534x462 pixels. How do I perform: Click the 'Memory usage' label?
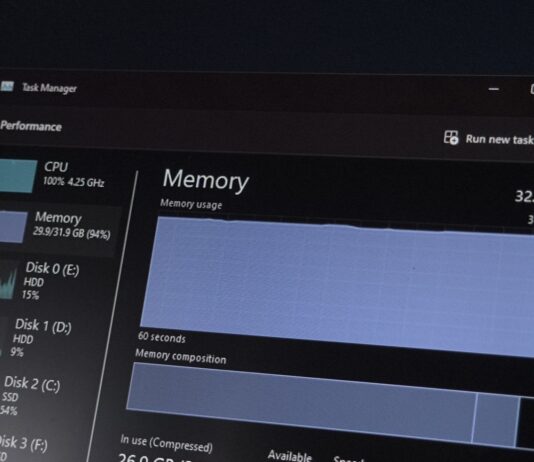point(191,204)
